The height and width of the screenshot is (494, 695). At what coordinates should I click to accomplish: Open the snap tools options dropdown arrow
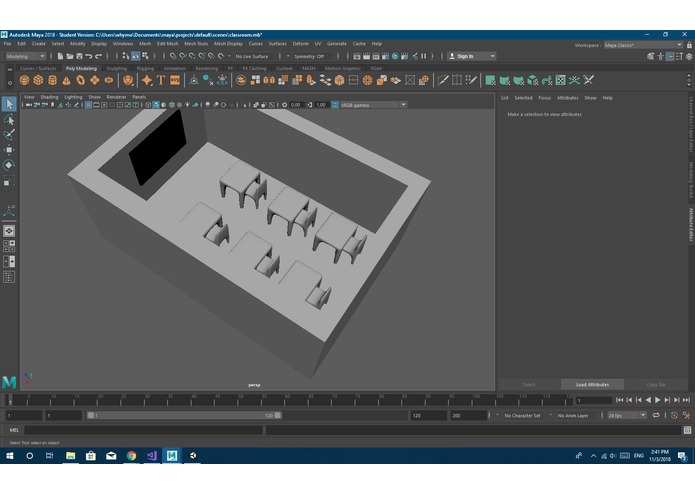click(x=229, y=56)
